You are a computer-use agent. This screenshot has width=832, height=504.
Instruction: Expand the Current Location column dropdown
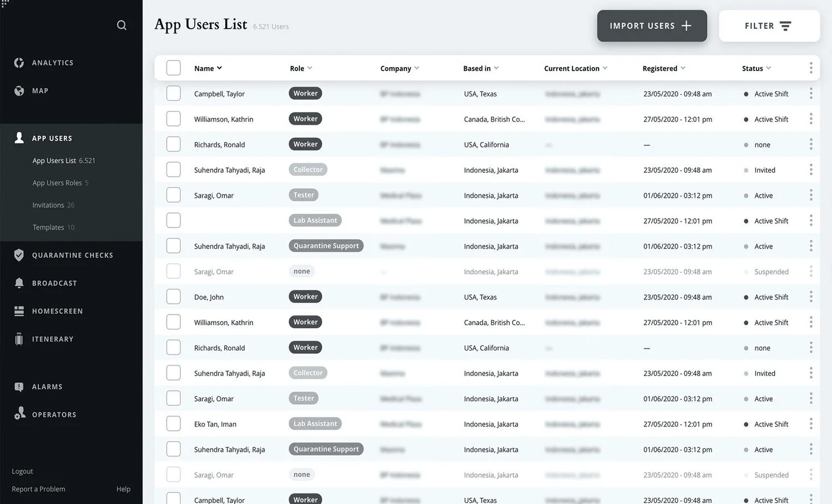pyautogui.click(x=605, y=68)
